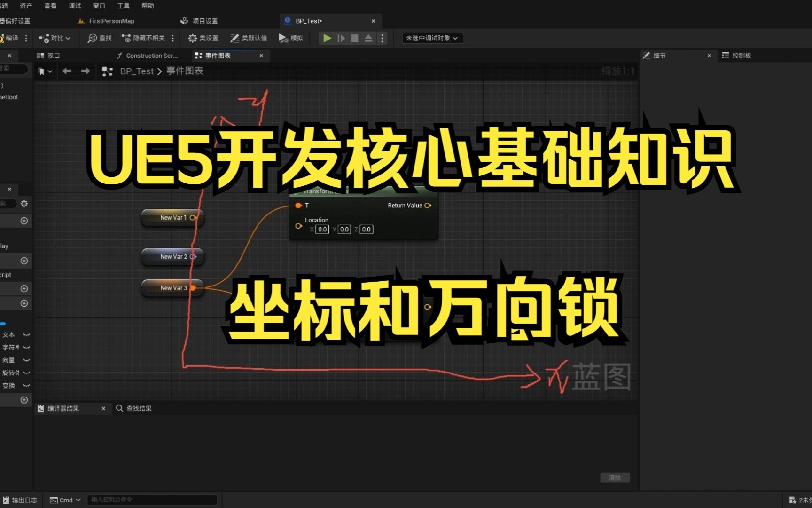
Task: Open the Asset (资产) menu
Action: coord(26,6)
